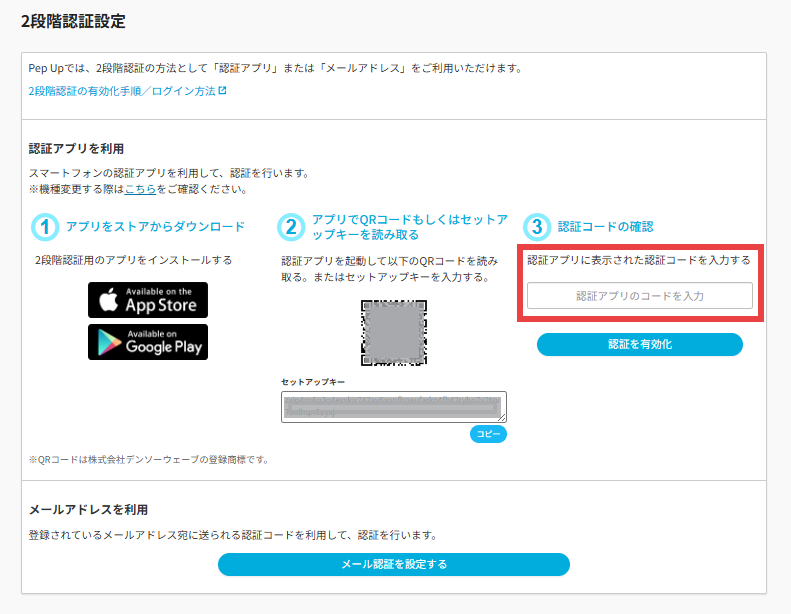791x614 pixels.
Task: Click the step 3 numbered circle icon
Action: (537, 227)
